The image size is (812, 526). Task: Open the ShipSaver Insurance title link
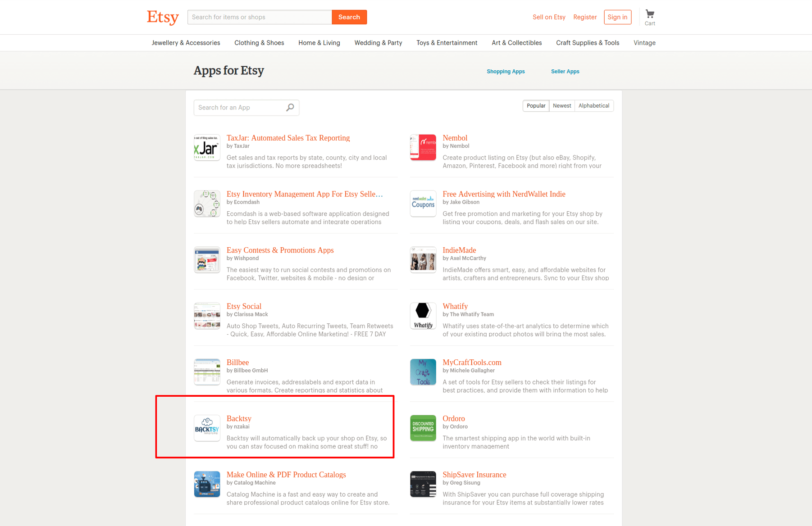[x=474, y=475]
